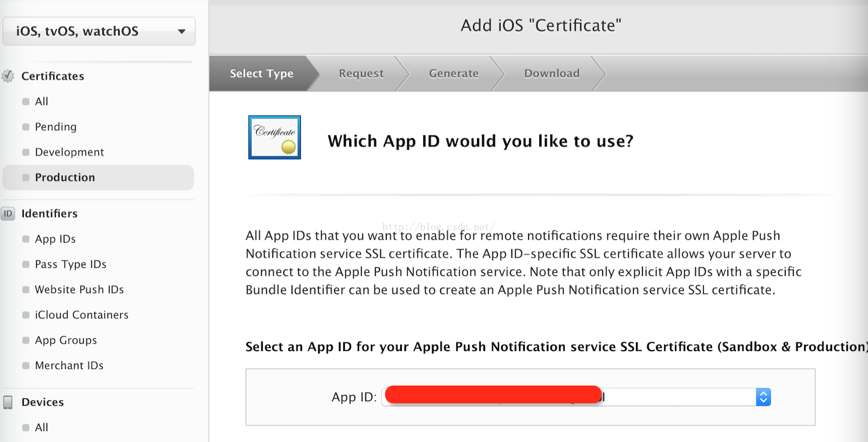This screenshot has width=868, height=442.
Task: Open Merchant IDs section
Action: coord(69,366)
